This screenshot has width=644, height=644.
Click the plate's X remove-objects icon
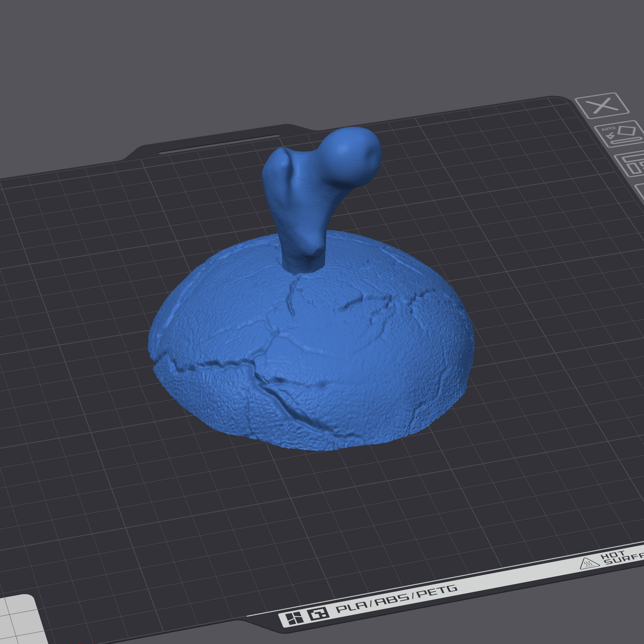tap(602, 106)
